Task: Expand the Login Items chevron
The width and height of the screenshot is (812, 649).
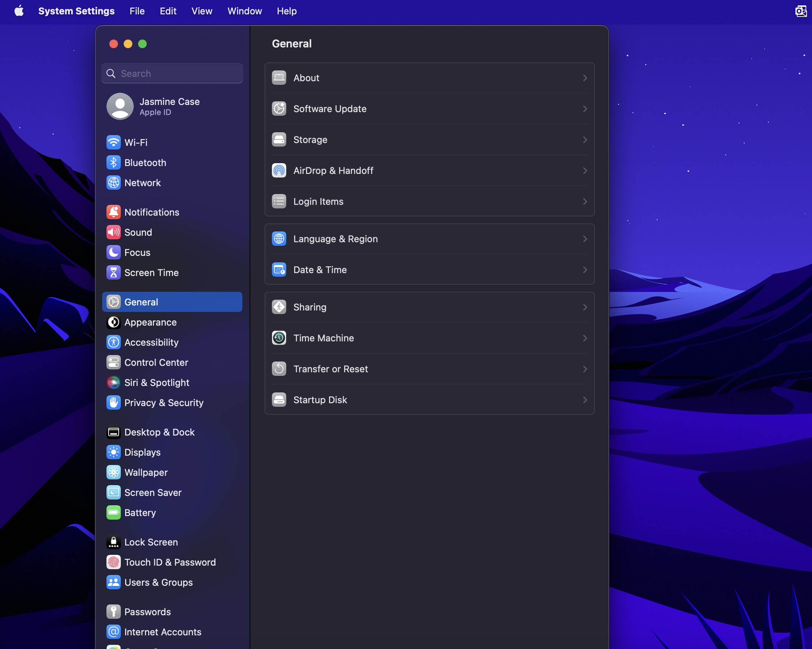Action: pos(585,201)
